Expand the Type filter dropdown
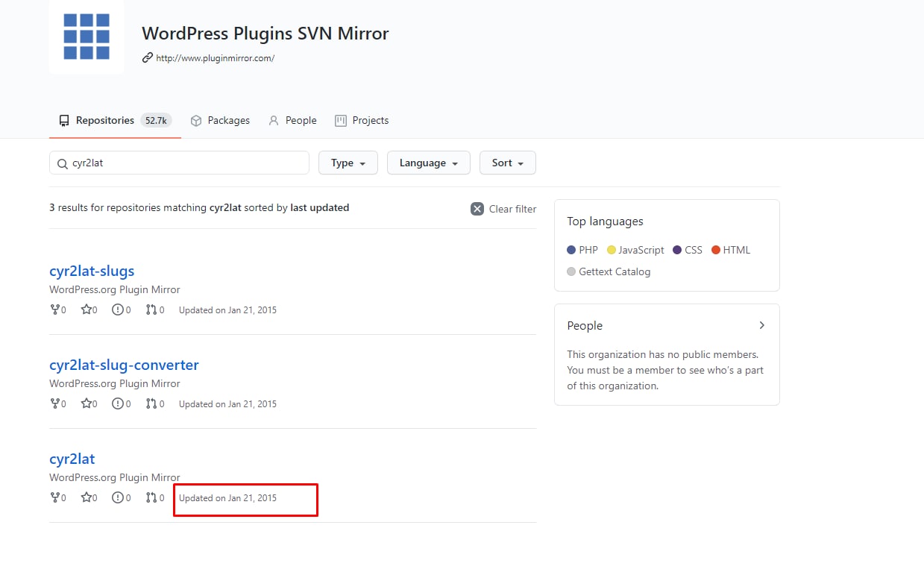This screenshot has height=575, width=924. tap(348, 163)
